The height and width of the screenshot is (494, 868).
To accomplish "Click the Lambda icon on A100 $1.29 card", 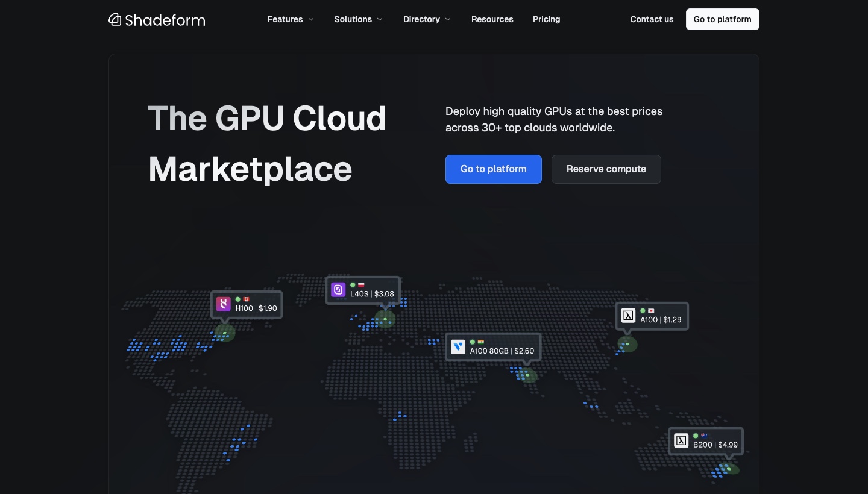I will click(x=628, y=315).
